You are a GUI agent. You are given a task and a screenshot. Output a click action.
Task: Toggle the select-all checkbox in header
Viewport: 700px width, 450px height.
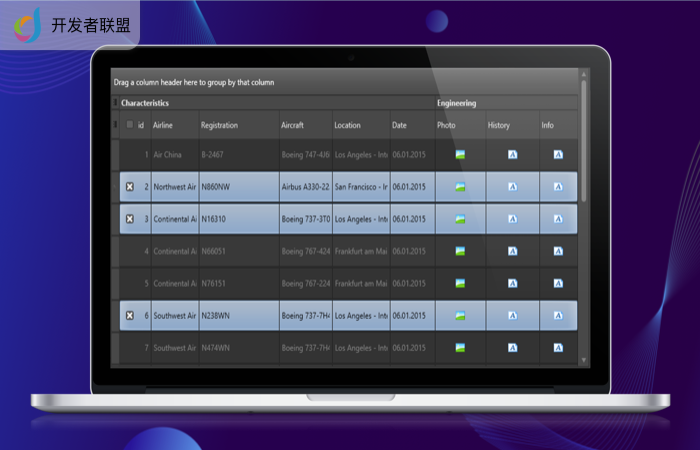[x=129, y=125]
